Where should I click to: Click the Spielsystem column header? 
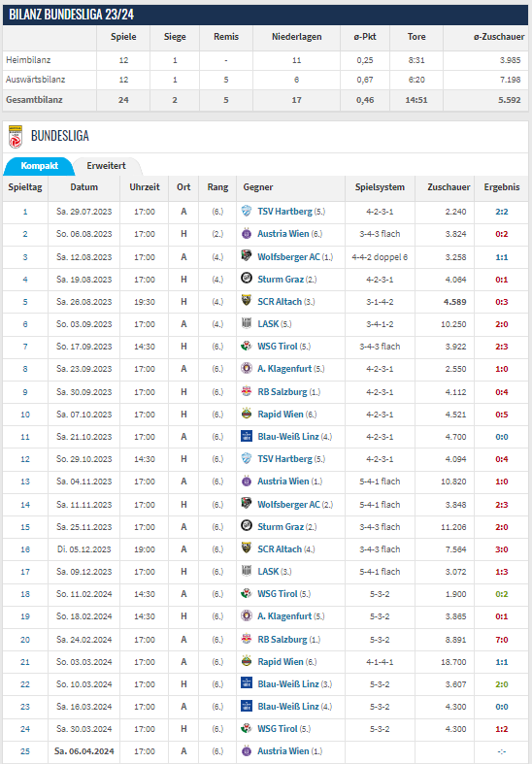[x=380, y=187]
